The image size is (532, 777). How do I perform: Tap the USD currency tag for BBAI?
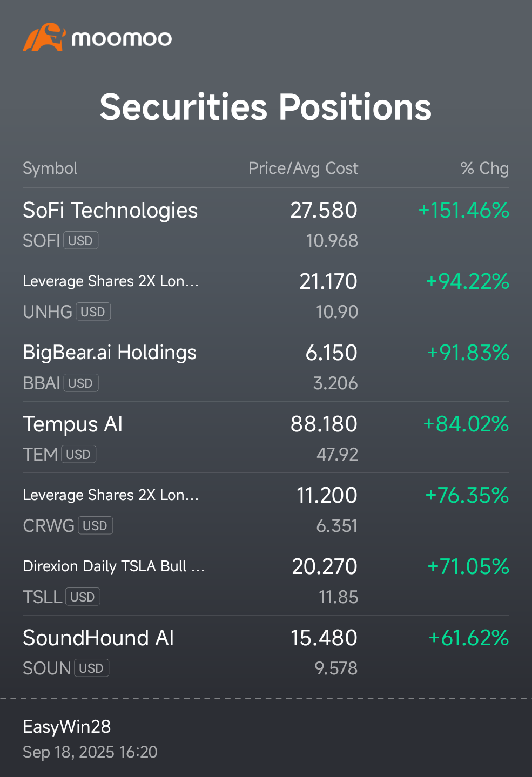tap(81, 383)
